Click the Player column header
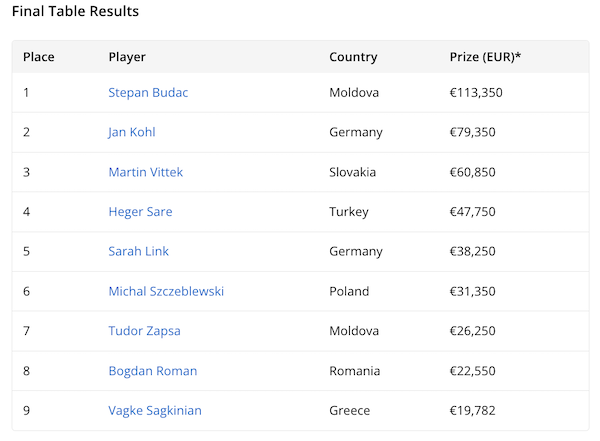 (x=127, y=57)
